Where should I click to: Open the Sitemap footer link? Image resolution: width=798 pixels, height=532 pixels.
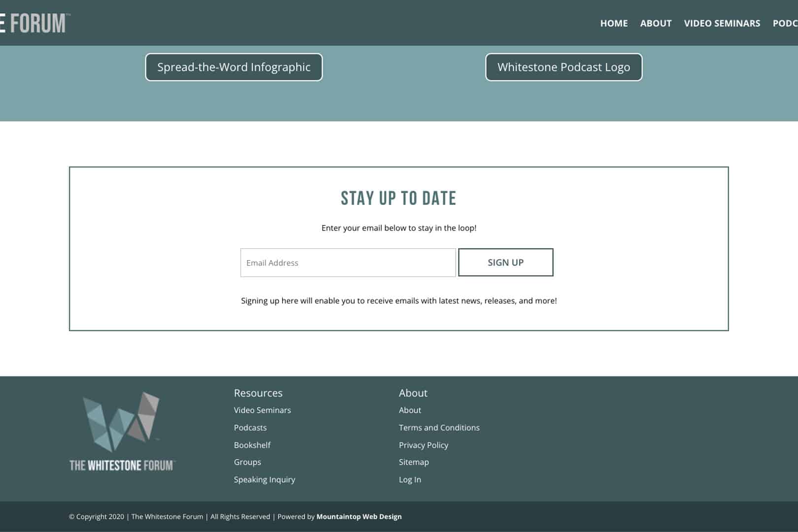(414, 462)
